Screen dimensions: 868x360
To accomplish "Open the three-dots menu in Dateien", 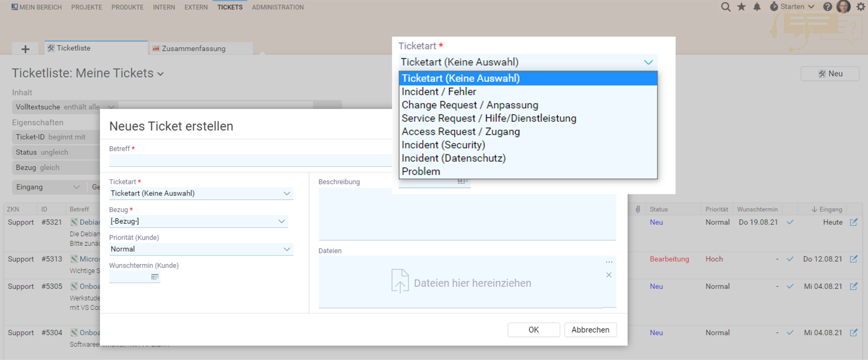I will (x=609, y=262).
